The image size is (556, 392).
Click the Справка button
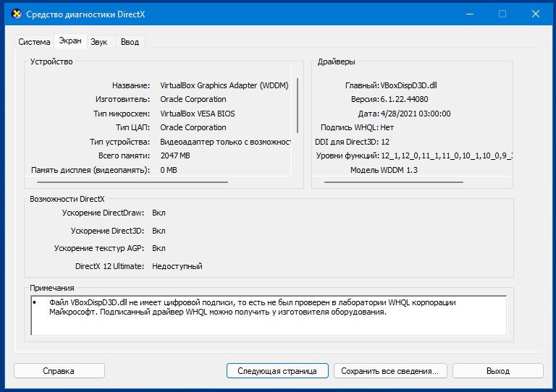[59, 371]
